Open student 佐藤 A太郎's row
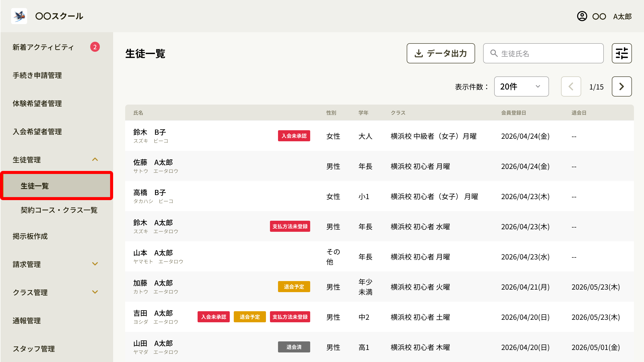 (379, 166)
